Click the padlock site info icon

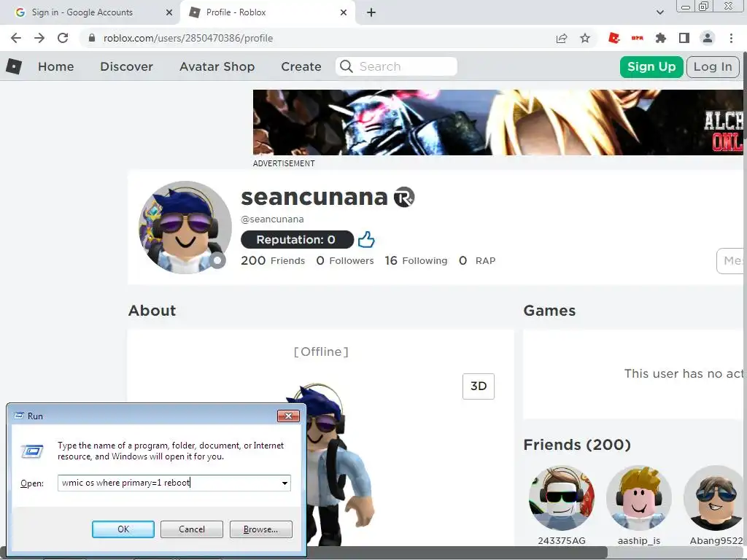[92, 38]
